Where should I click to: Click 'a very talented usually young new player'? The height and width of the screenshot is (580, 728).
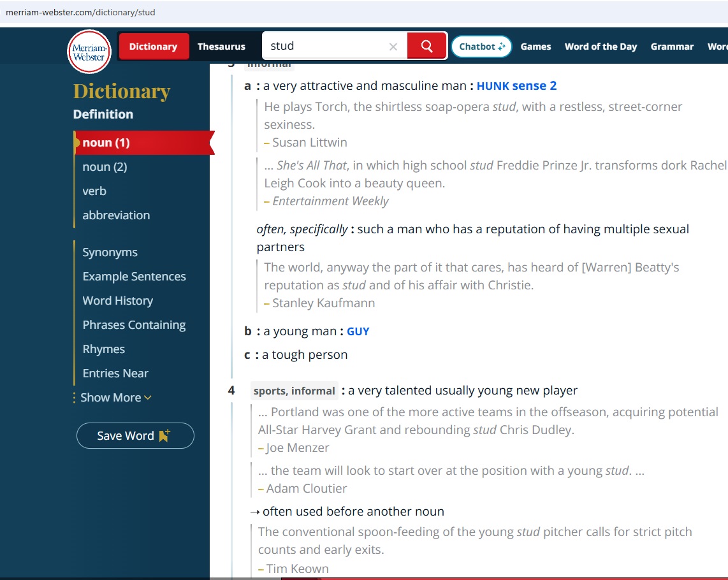coord(462,391)
